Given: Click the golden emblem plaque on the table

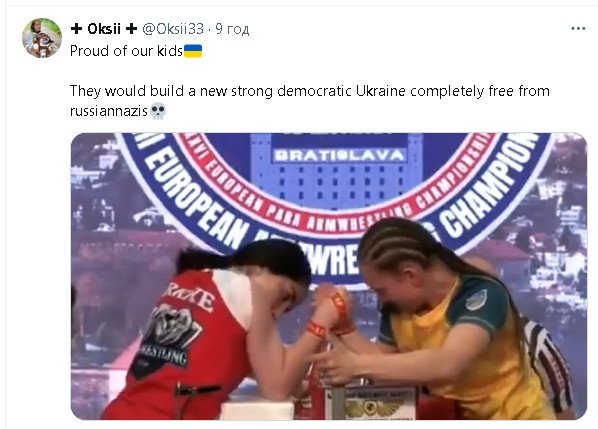Looking at the screenshot, I should (369, 405).
